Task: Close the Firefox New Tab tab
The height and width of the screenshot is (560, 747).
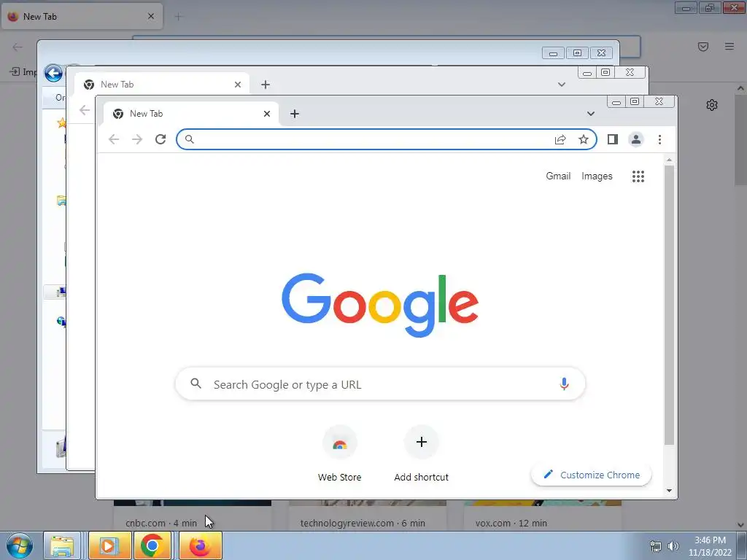Action: point(151,16)
